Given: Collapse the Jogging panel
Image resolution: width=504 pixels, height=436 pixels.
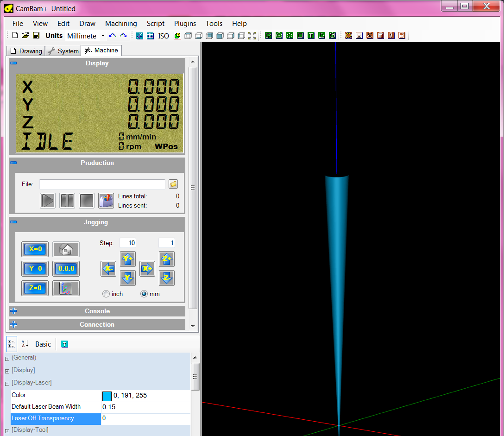Looking at the screenshot, I should click(13, 222).
